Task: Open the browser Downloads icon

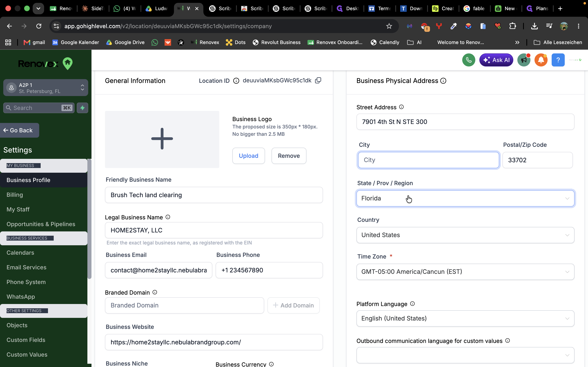Action: pos(534,26)
